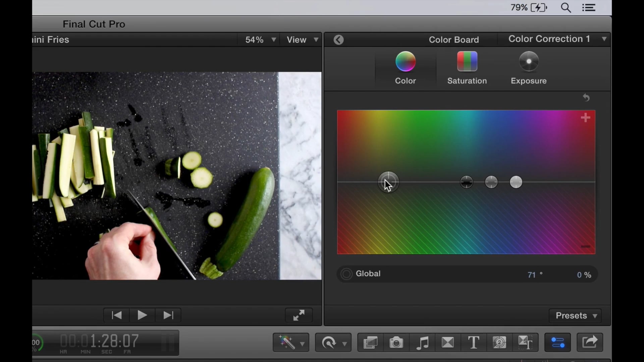Switch to the Saturation panel
This screenshot has height=362, width=644.
coord(467,66)
